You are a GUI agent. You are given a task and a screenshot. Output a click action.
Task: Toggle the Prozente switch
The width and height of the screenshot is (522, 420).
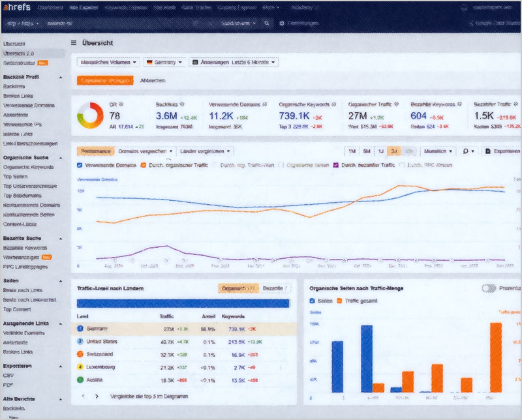click(489, 288)
